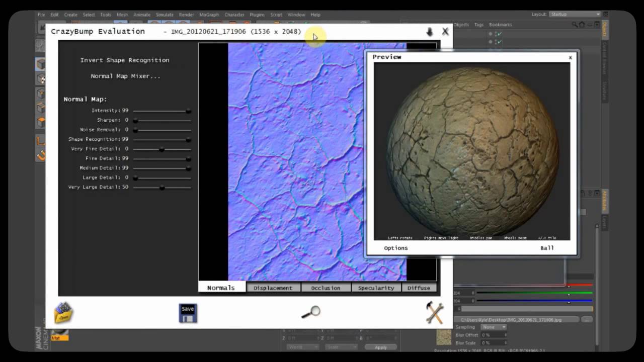Toggle first object's green checkmark in Objects panel
644x362 pixels.
(499, 34)
